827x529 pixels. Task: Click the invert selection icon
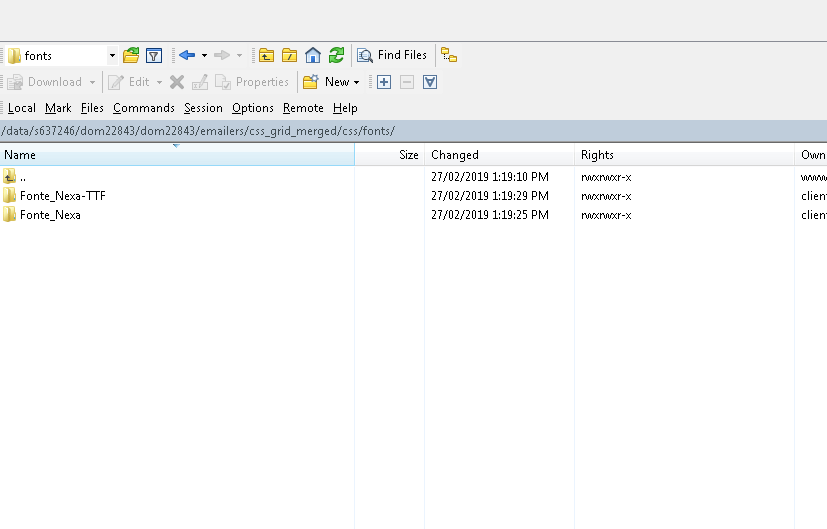coord(430,82)
